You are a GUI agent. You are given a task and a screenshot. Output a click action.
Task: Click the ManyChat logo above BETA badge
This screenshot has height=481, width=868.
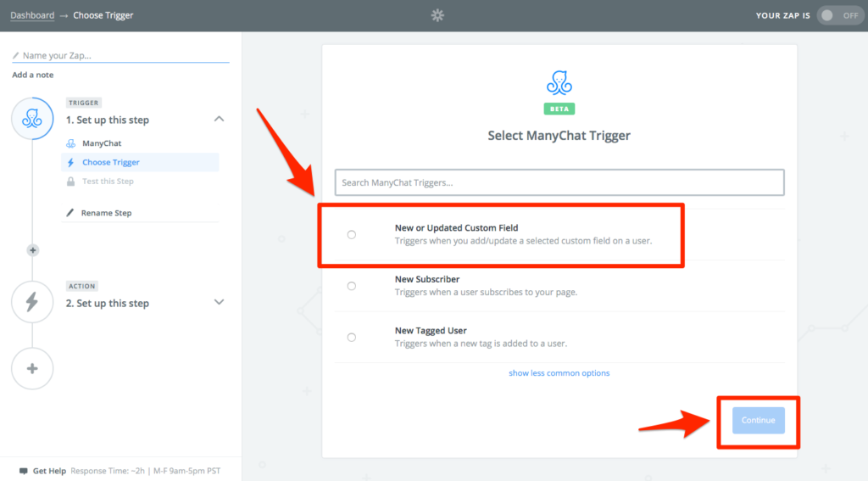coord(559,85)
